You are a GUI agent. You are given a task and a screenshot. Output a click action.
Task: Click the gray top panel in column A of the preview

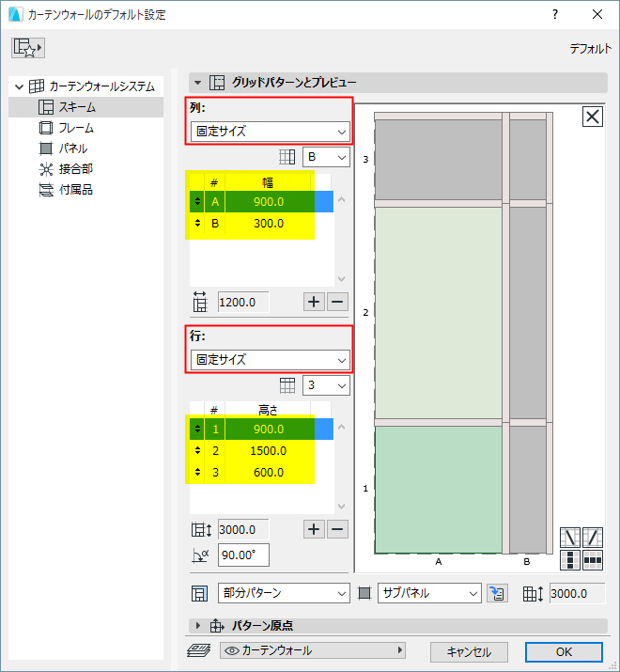click(x=439, y=160)
